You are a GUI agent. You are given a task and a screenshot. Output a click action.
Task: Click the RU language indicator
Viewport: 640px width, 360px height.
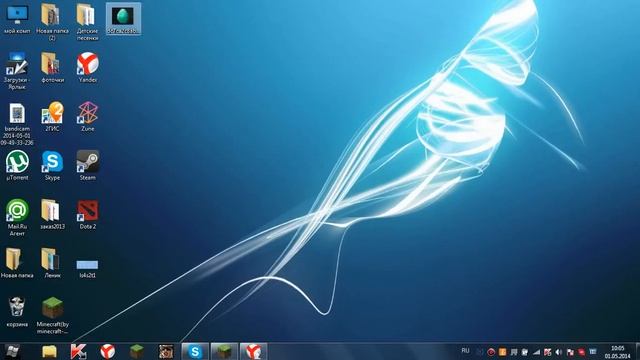[x=465, y=351]
